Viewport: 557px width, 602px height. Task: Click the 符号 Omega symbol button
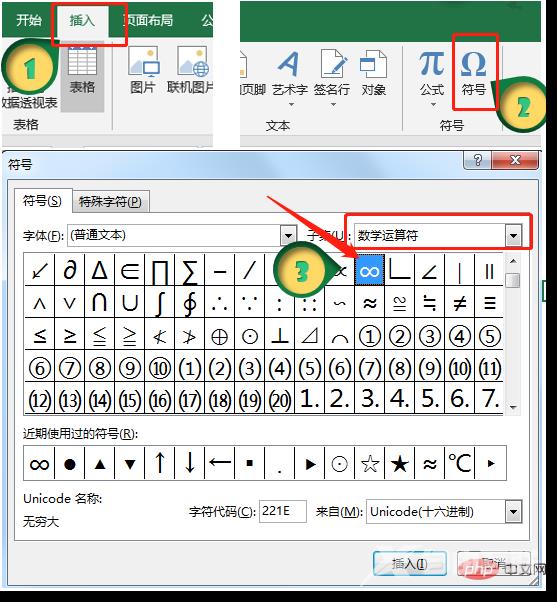click(474, 73)
